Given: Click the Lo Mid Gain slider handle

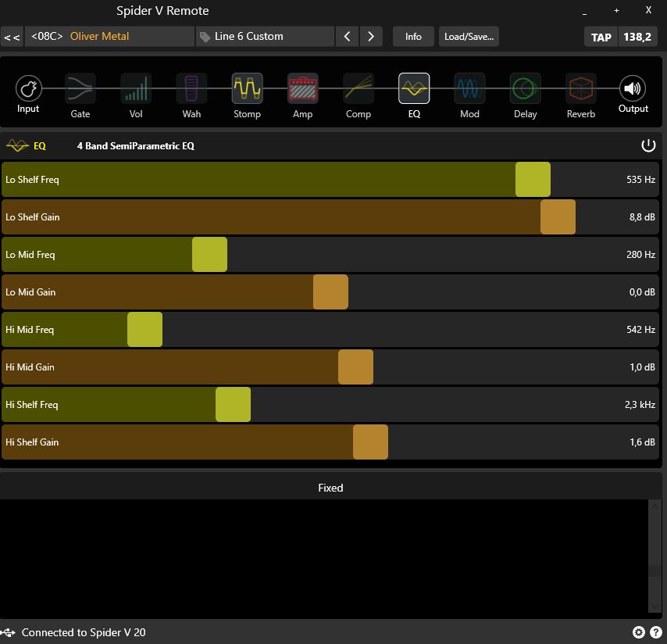Looking at the screenshot, I should (330, 292).
